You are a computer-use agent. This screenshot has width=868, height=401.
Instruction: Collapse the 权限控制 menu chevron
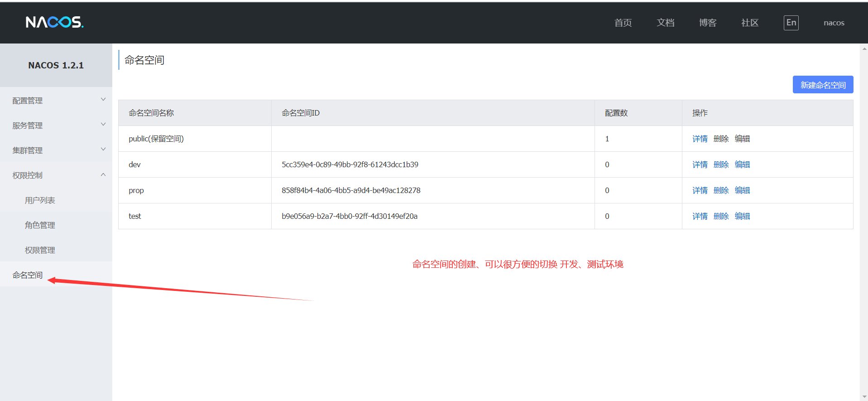[x=103, y=174]
